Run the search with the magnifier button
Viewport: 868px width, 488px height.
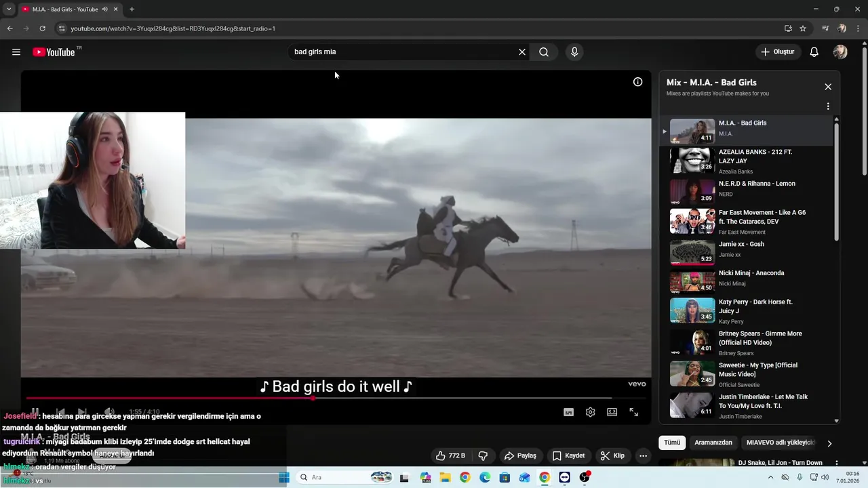[x=544, y=52]
